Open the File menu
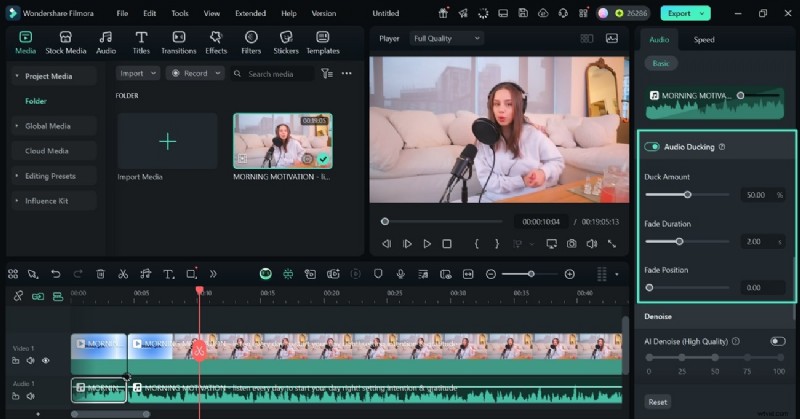Image resolution: width=800 pixels, height=419 pixels. (122, 13)
